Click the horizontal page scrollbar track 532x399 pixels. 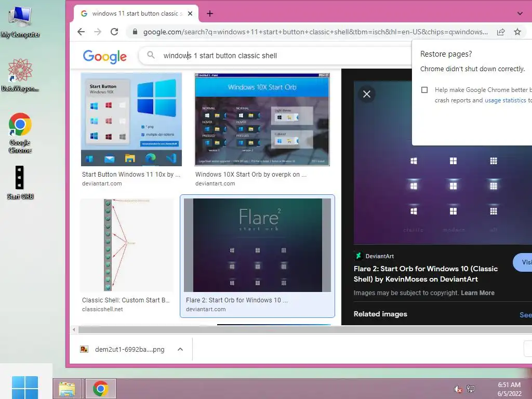pos(305,330)
